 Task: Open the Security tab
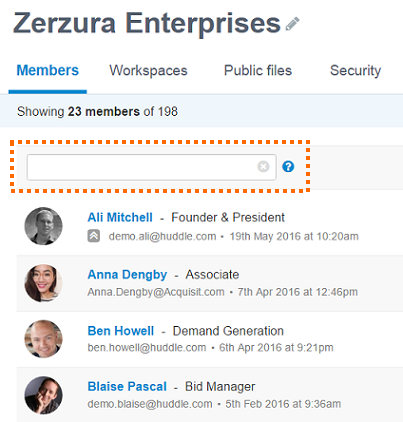tap(355, 71)
